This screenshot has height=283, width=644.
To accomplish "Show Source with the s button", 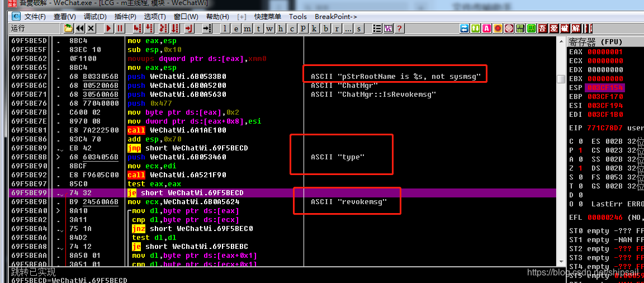I will pyautogui.click(x=359, y=29).
